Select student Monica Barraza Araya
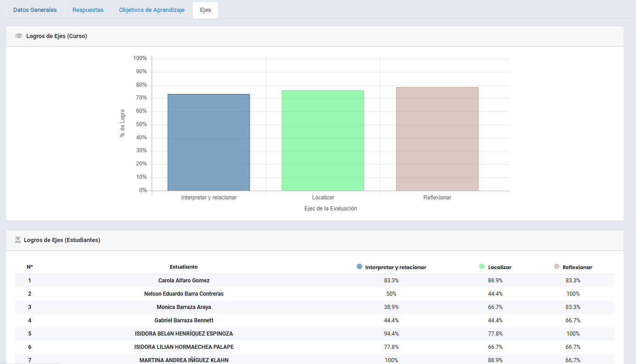 click(x=184, y=307)
